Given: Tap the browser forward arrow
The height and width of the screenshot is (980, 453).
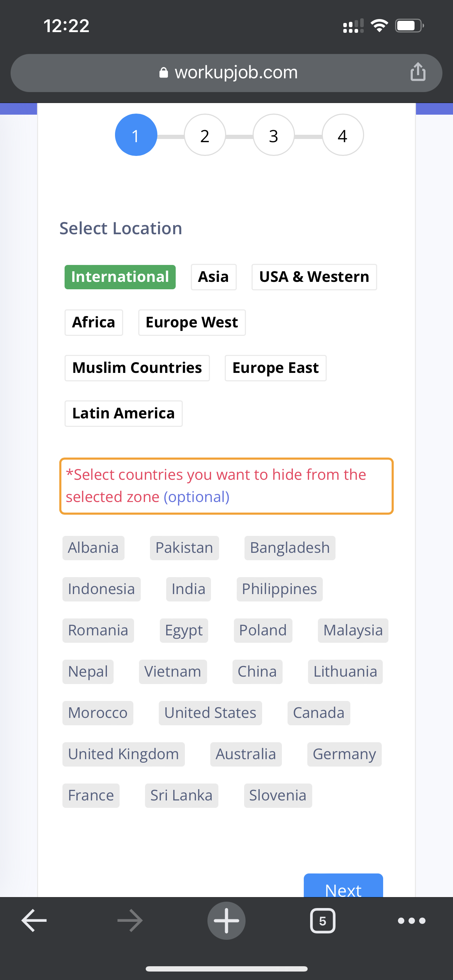Looking at the screenshot, I should click(x=130, y=921).
